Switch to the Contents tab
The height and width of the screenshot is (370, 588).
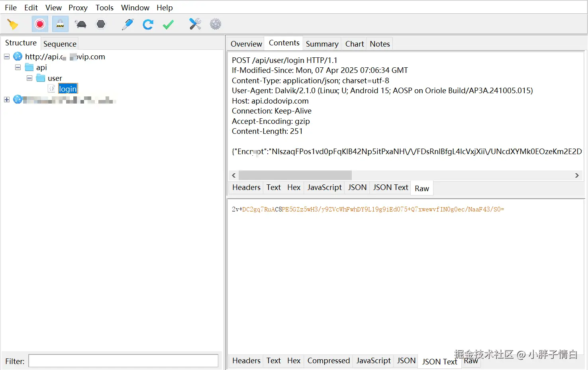click(x=284, y=43)
